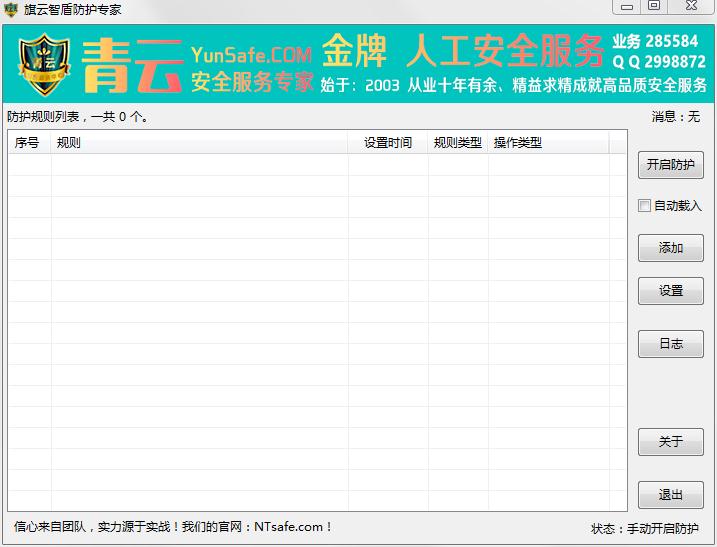The height and width of the screenshot is (547, 717).
Task: Click the app shield icon in the title bar
Action: coord(11,9)
